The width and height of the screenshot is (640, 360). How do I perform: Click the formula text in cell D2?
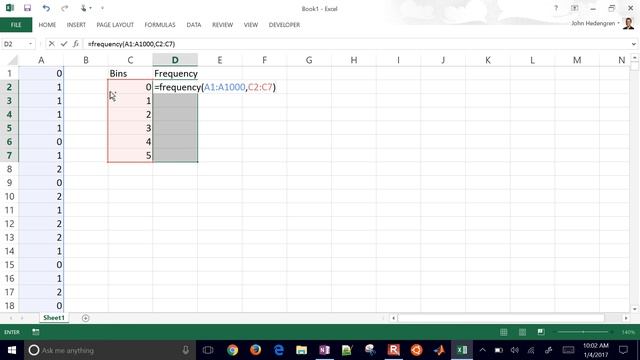(215, 87)
